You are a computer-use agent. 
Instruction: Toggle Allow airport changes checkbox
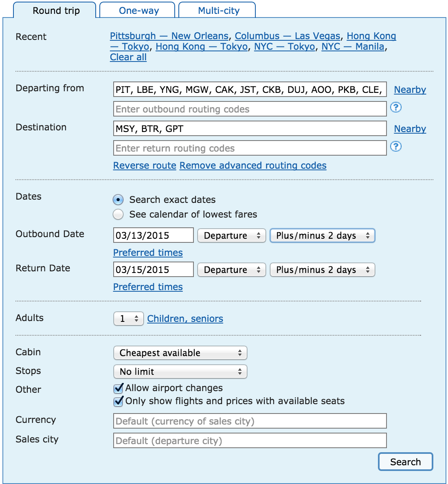(119, 388)
